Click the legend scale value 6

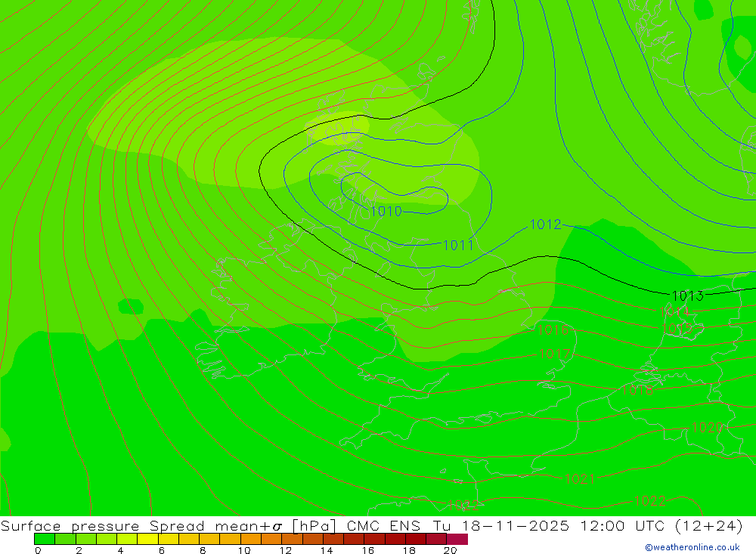pyautogui.click(x=162, y=550)
